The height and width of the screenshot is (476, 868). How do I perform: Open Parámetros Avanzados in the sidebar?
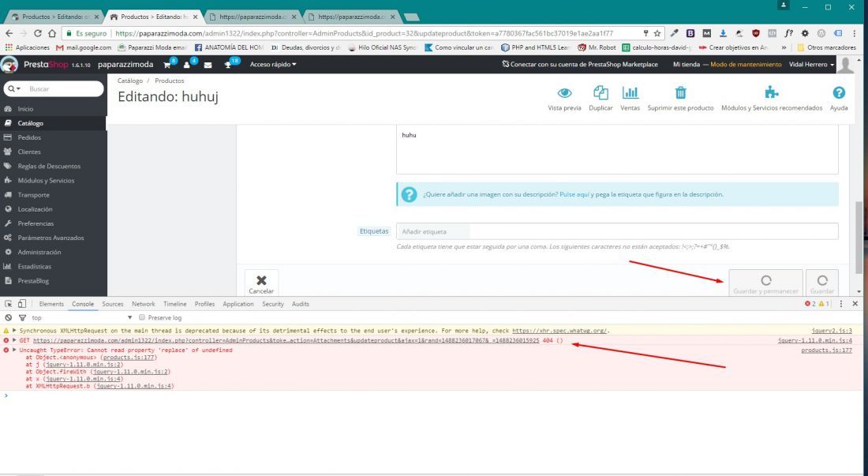click(53, 238)
